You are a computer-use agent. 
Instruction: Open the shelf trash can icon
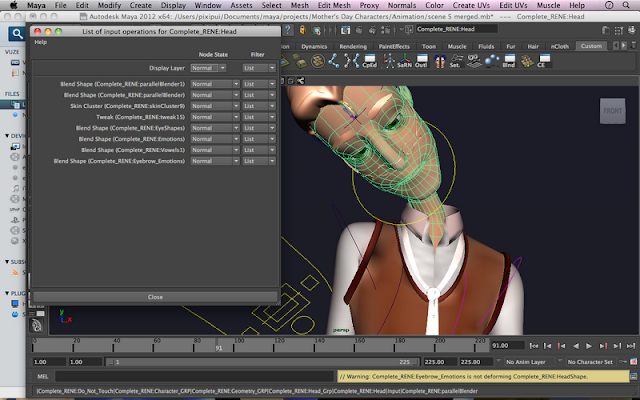coord(633,45)
